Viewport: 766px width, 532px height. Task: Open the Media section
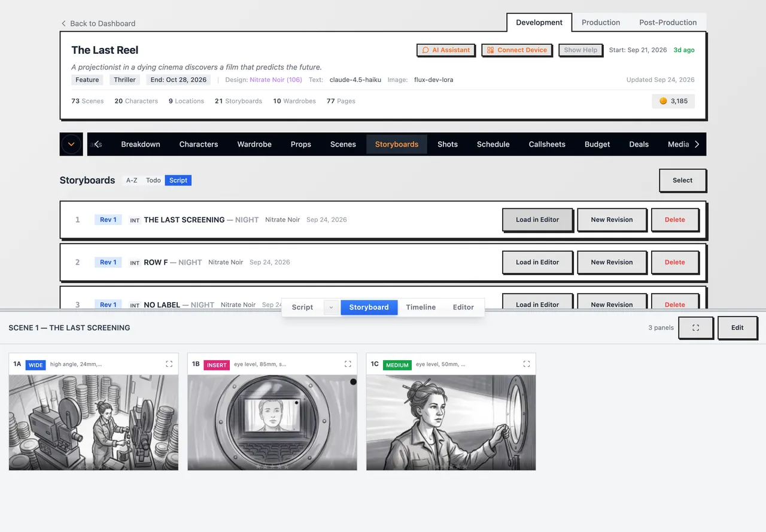679,144
